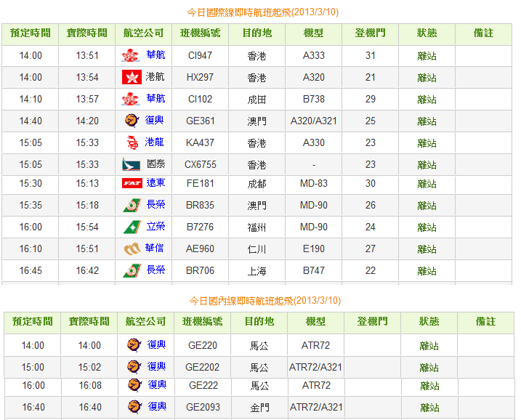The image size is (521, 420).
Task: Click the FAT airline logo for FE181
Action: point(132,183)
